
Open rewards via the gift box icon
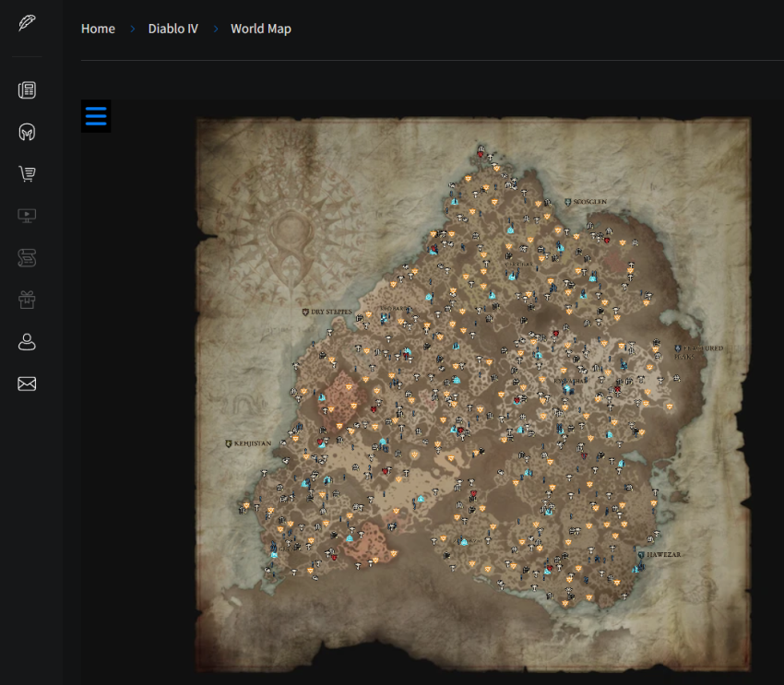point(27,299)
